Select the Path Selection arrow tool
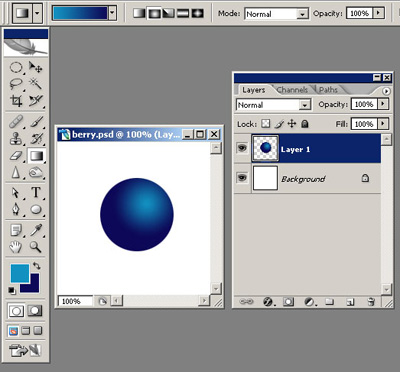This screenshot has width=400, height=372. coord(16,193)
